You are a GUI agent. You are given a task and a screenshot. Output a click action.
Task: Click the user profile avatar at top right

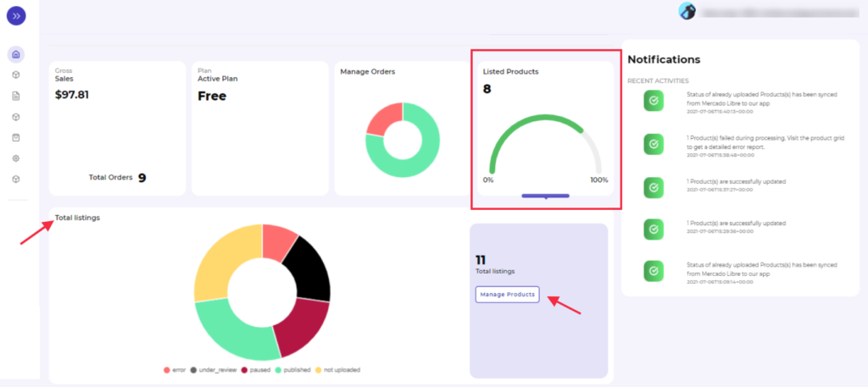687,11
